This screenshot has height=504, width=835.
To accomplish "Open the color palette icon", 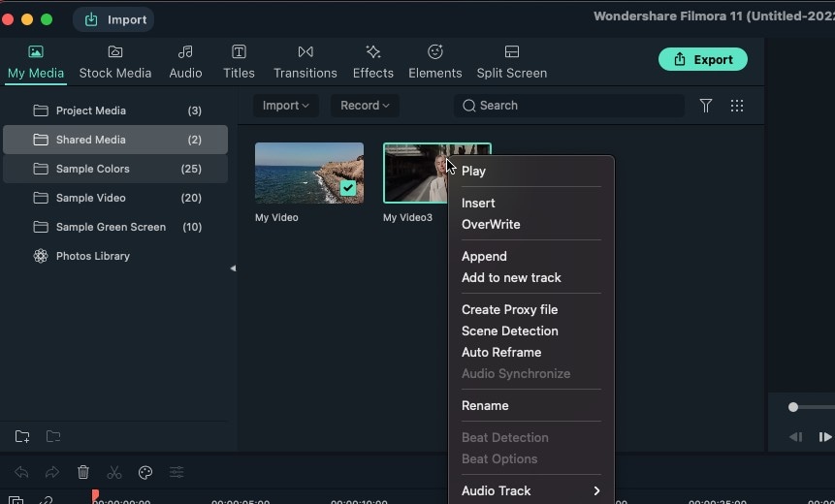I will pos(145,472).
